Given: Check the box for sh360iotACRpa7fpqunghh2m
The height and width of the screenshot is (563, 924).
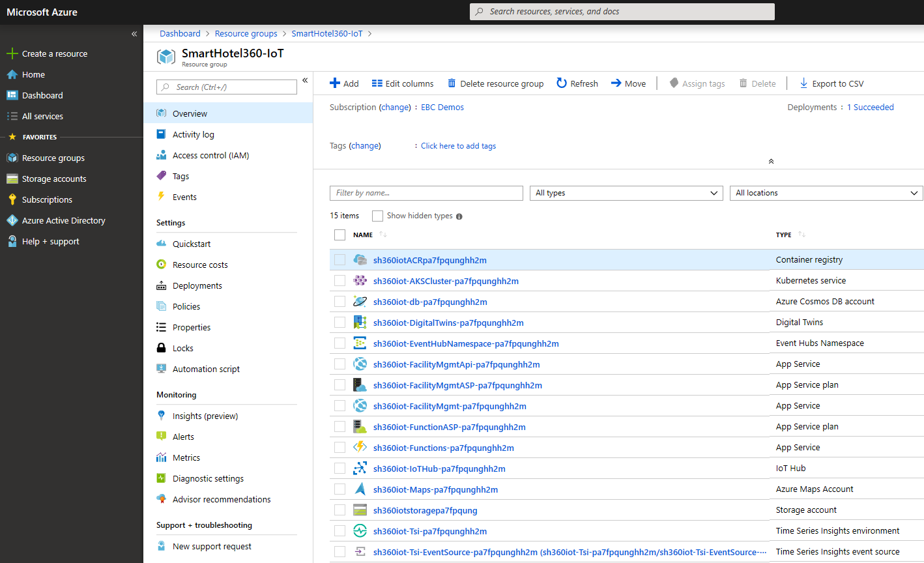Looking at the screenshot, I should 339,260.
